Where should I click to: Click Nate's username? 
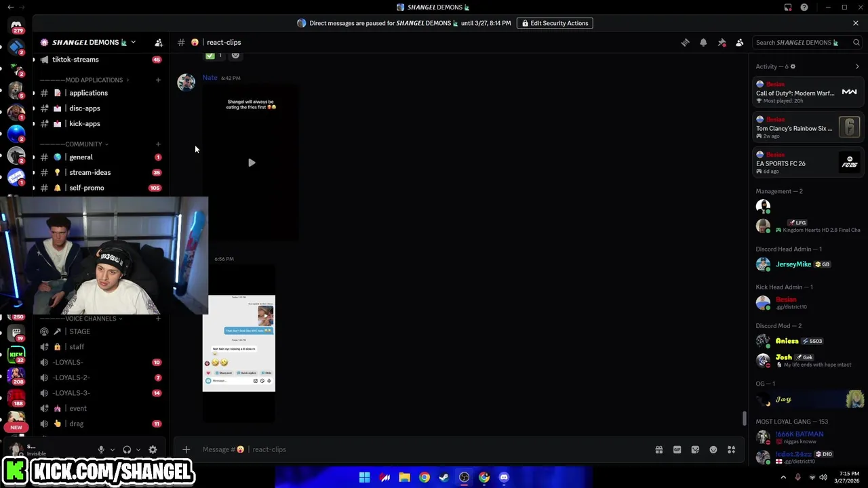(210, 77)
